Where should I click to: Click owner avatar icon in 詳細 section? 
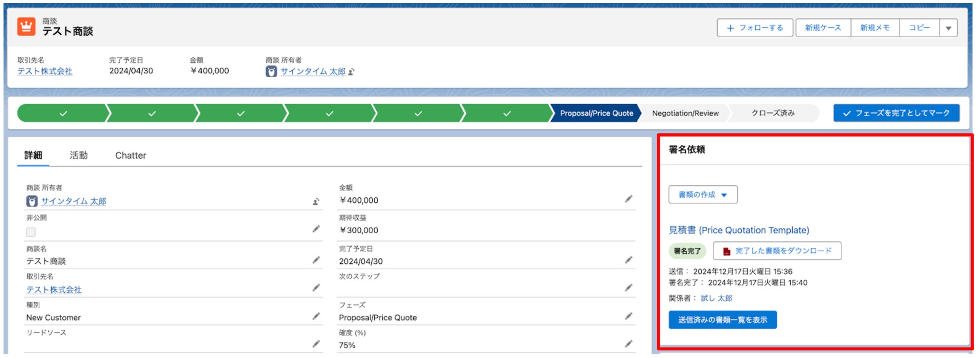point(32,201)
